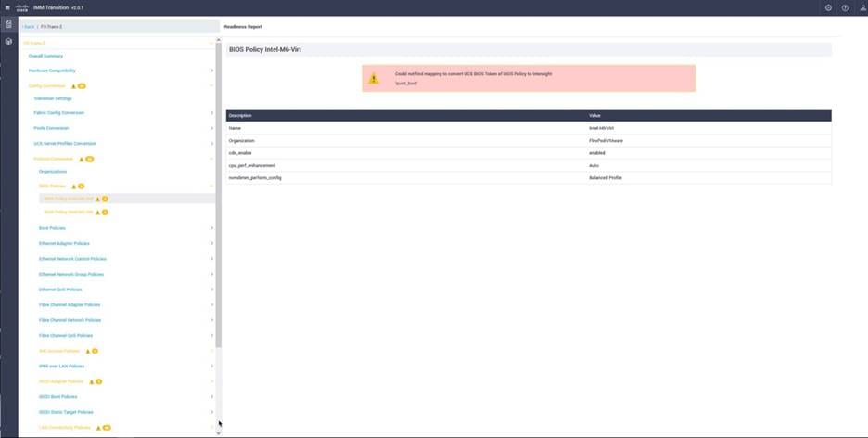Expand Ethernet Adapter Policies chevron
This screenshot has width=868, height=438.
[212, 244]
